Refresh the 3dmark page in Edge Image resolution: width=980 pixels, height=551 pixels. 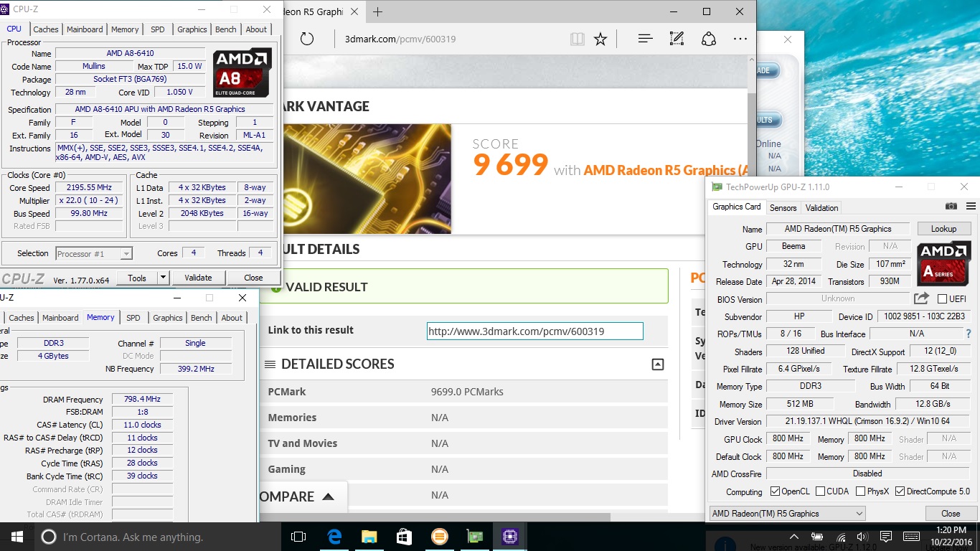click(x=307, y=39)
